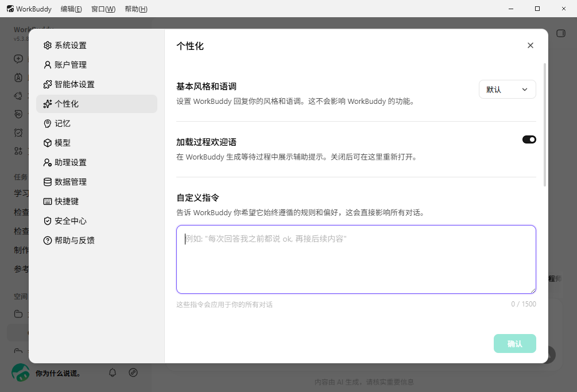This screenshot has height=392, width=577.
Task: Focus the 自定义指令 text area
Action: click(x=356, y=259)
